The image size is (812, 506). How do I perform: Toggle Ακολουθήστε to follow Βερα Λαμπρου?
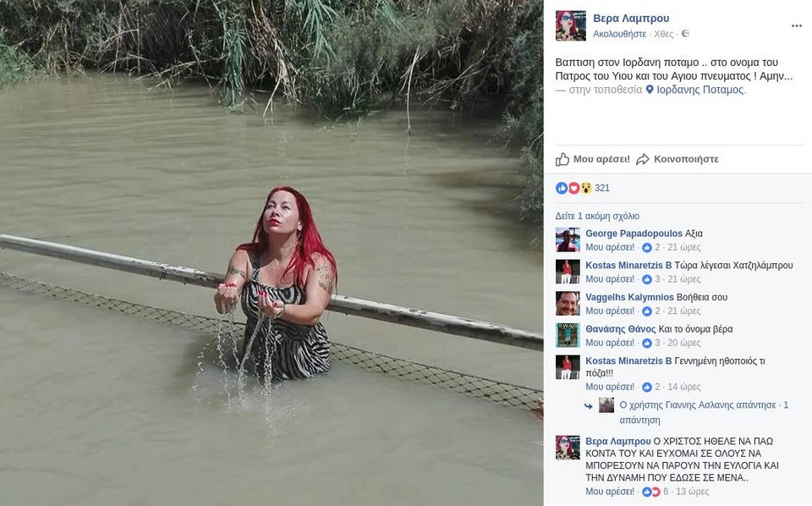pyautogui.click(x=619, y=34)
